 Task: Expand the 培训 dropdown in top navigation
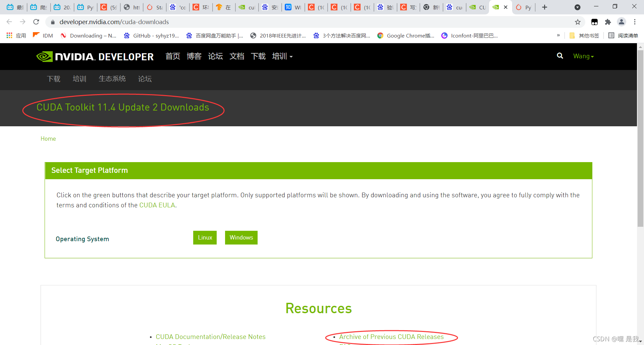[x=282, y=56]
